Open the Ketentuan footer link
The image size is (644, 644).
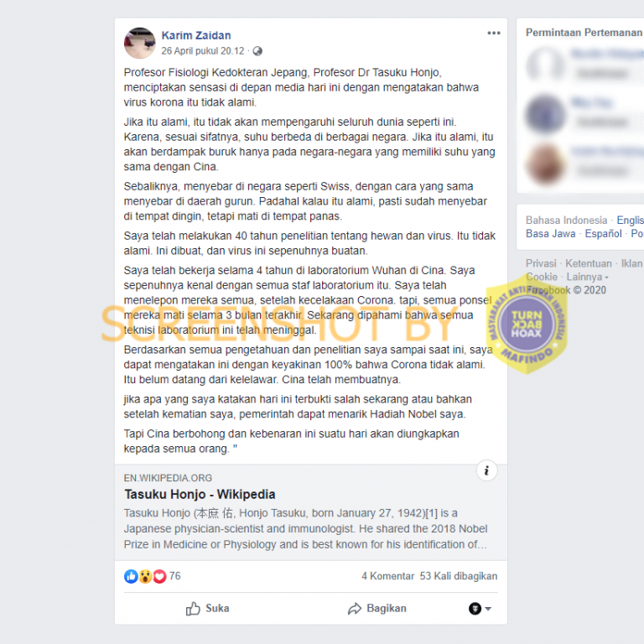(588, 263)
